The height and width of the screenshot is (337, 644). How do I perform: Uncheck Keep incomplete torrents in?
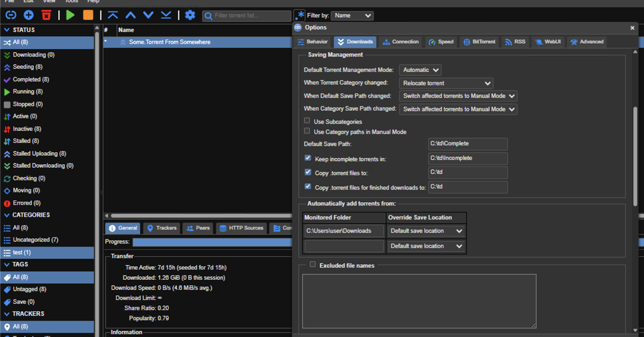pyautogui.click(x=308, y=158)
